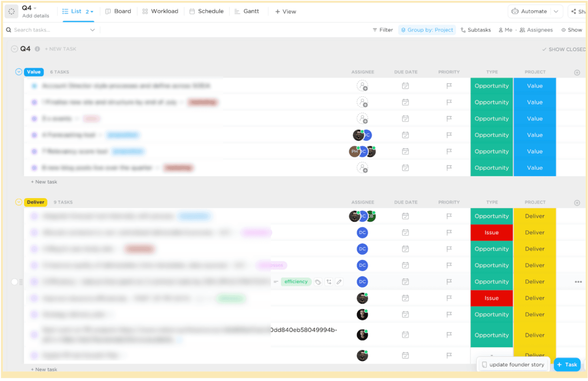Open the Filter options
The image size is (588, 381).
[383, 30]
